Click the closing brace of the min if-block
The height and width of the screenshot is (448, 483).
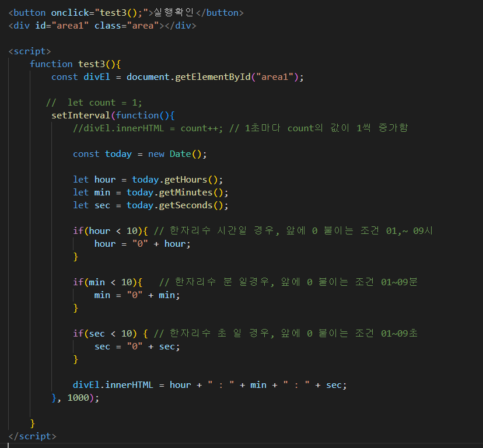click(75, 308)
